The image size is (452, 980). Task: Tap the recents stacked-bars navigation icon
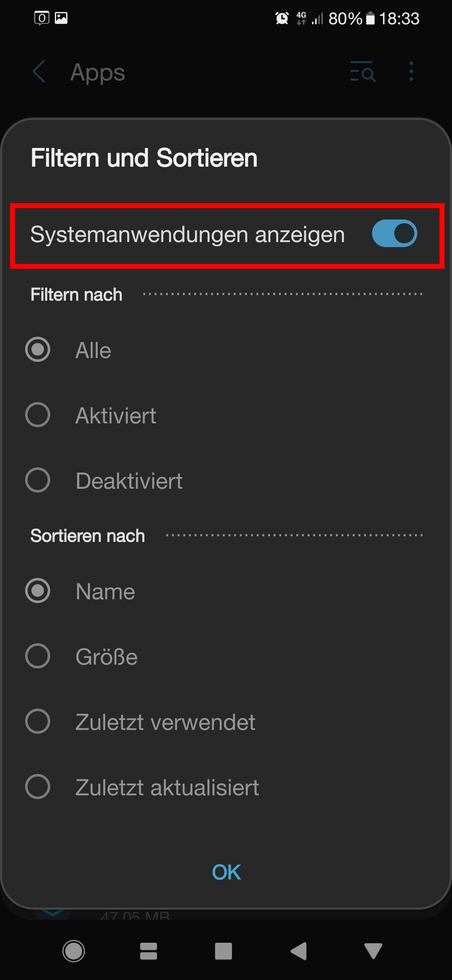pyautogui.click(x=148, y=951)
